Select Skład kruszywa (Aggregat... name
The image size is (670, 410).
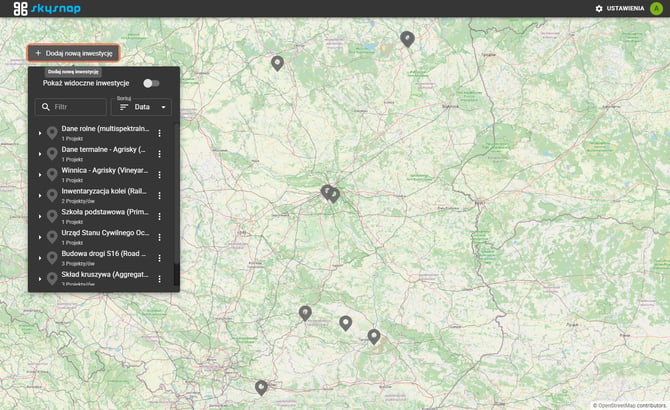tap(105, 275)
